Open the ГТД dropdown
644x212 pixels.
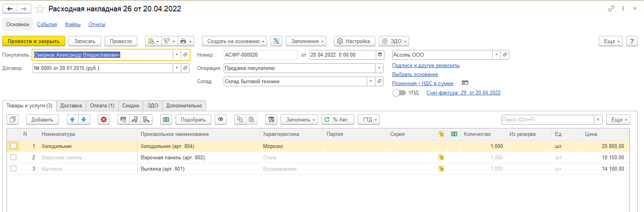coord(369,119)
